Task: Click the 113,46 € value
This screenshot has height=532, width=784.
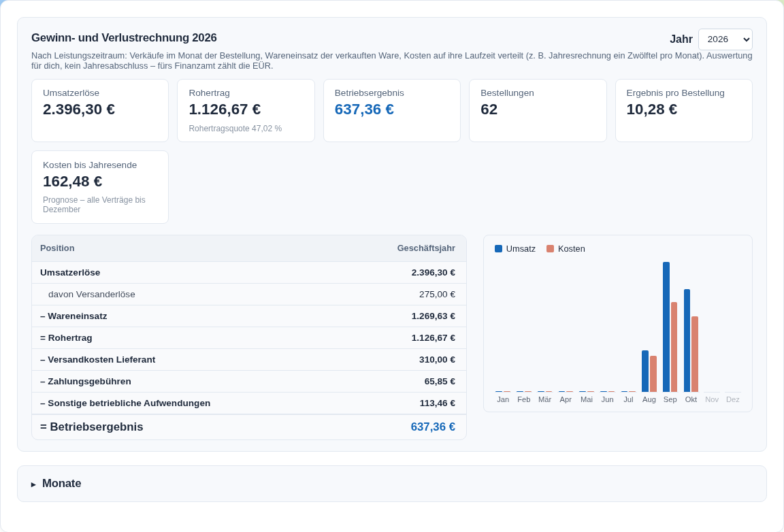Action: [x=437, y=403]
